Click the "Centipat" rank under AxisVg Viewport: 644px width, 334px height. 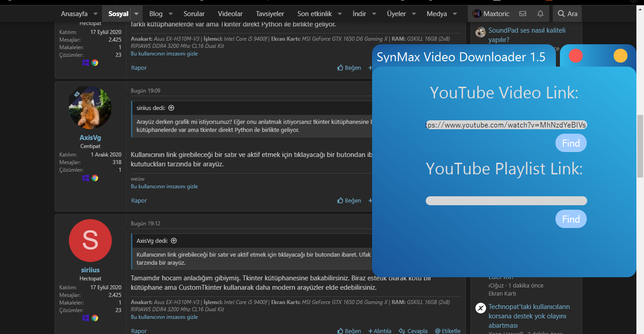pyautogui.click(x=90, y=146)
